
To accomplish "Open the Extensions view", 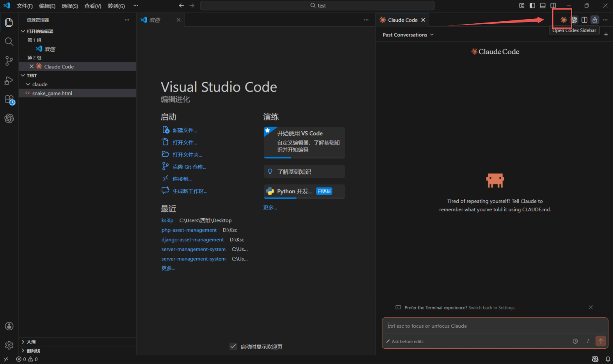I will (9, 100).
